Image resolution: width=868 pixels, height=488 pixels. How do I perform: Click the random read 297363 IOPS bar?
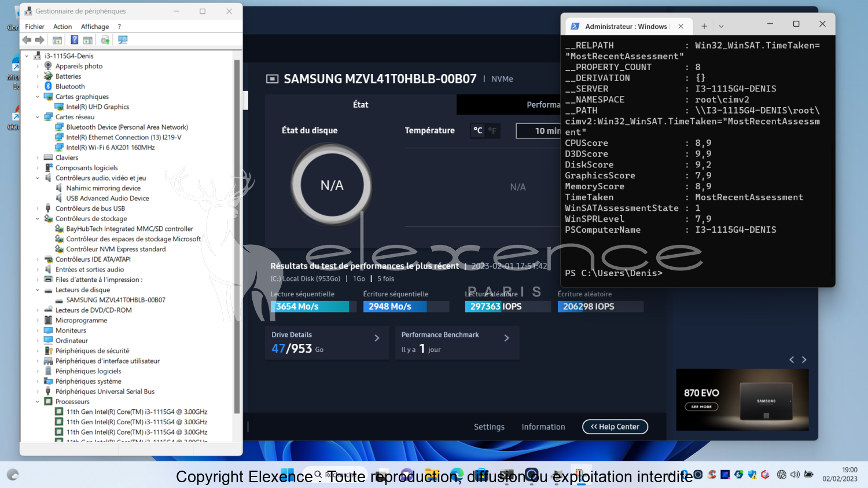tap(508, 307)
